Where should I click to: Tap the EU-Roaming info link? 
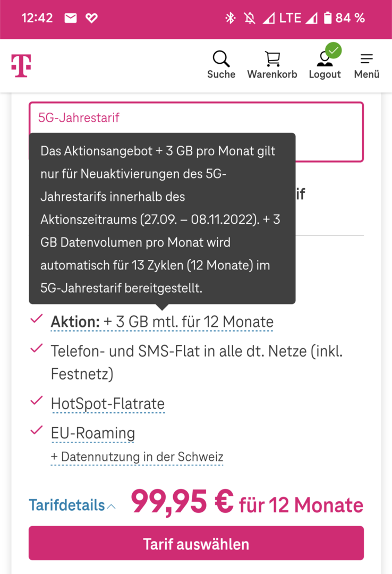pyautogui.click(x=93, y=433)
